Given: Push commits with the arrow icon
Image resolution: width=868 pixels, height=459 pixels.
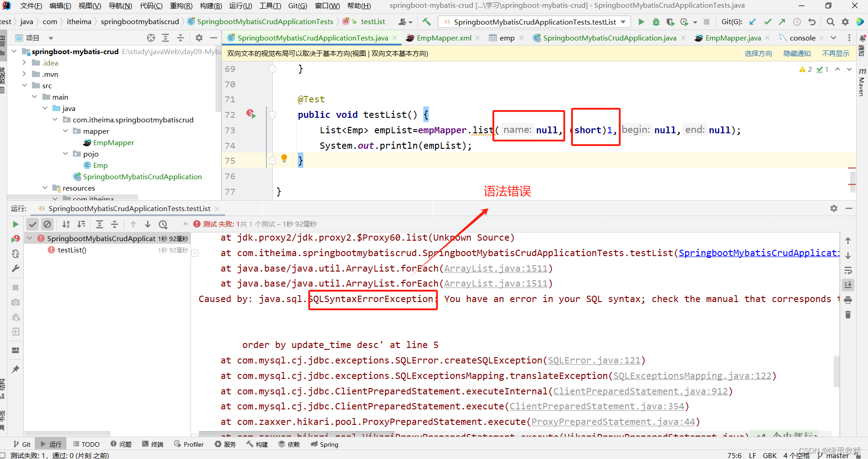Looking at the screenshot, I should pos(782,21).
